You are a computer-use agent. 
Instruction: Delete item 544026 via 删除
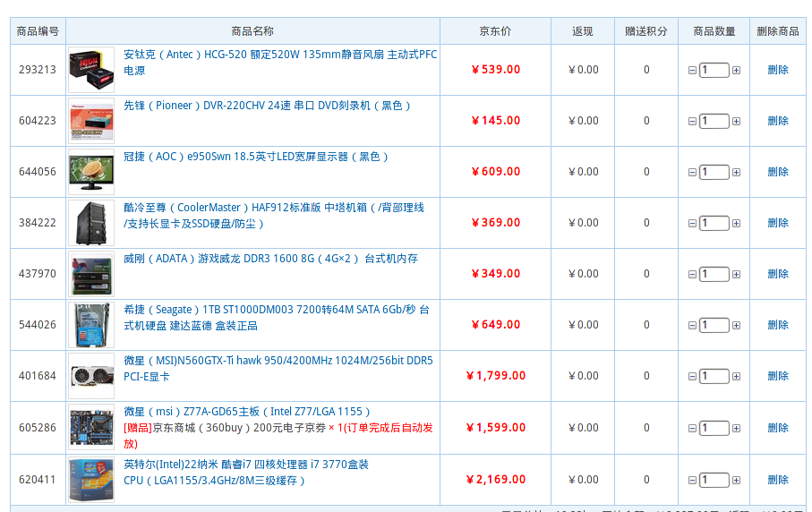778,325
